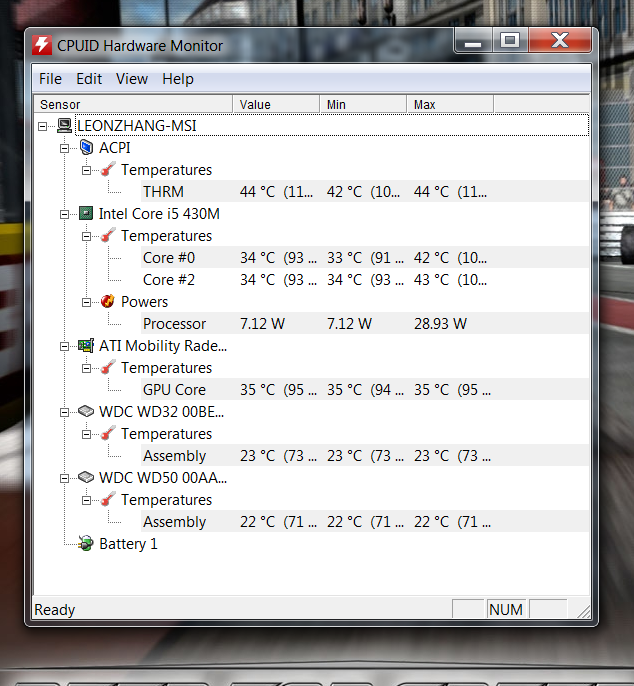Viewport: 634px width, 686px height.
Task: Click the Max column header
Action: [x=450, y=104]
